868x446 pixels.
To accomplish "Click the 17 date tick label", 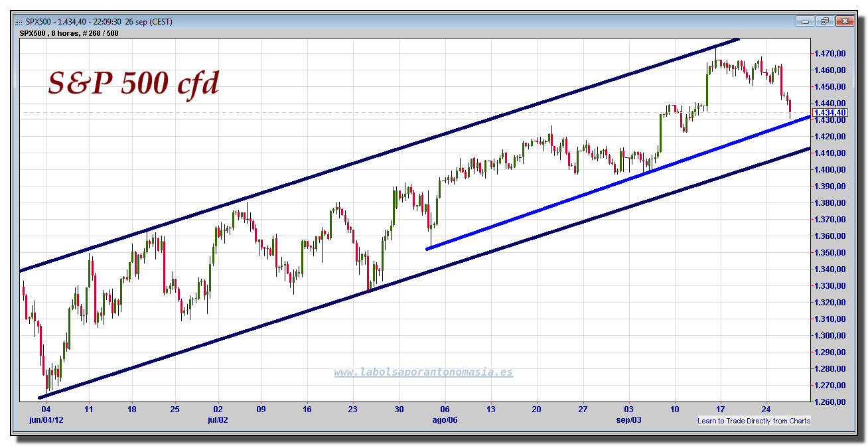I will 721,409.
